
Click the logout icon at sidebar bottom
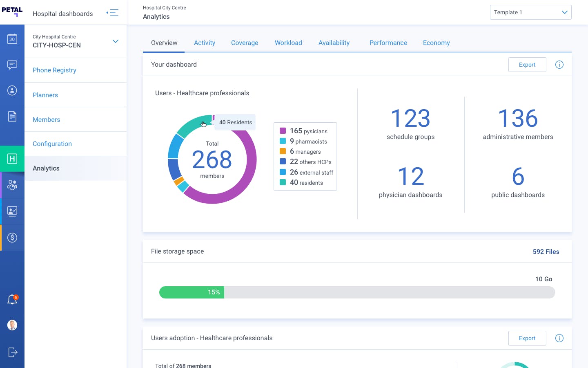pos(12,352)
